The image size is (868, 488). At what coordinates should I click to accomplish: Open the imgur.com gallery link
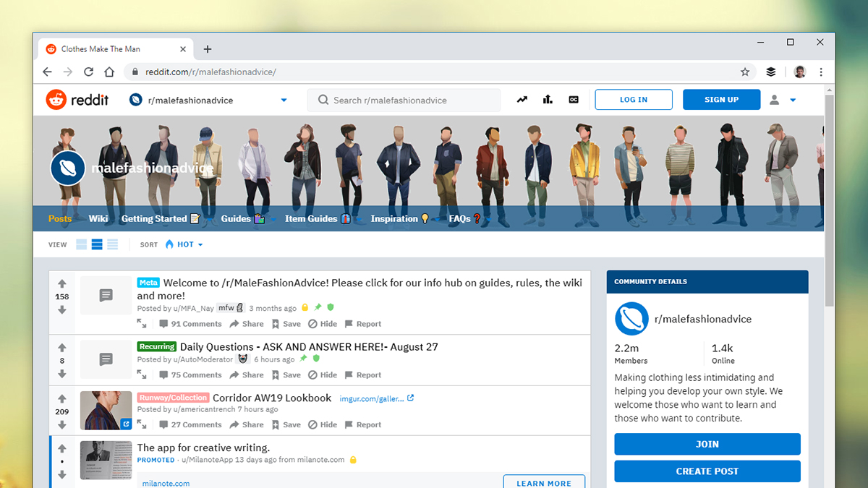click(377, 398)
